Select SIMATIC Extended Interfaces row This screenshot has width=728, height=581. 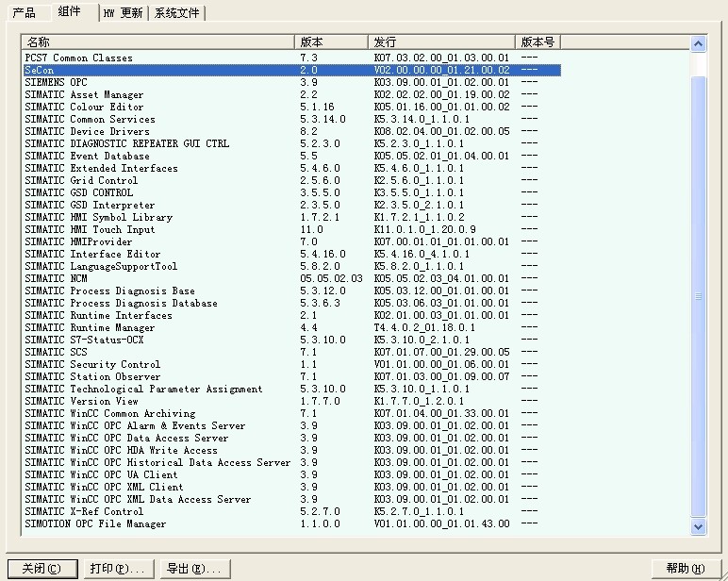pos(292,168)
